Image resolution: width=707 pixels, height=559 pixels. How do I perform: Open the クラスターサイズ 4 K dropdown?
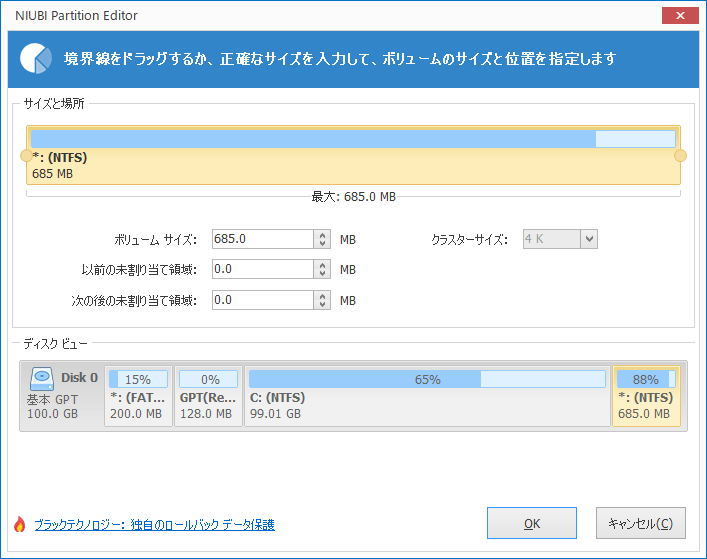tap(589, 239)
